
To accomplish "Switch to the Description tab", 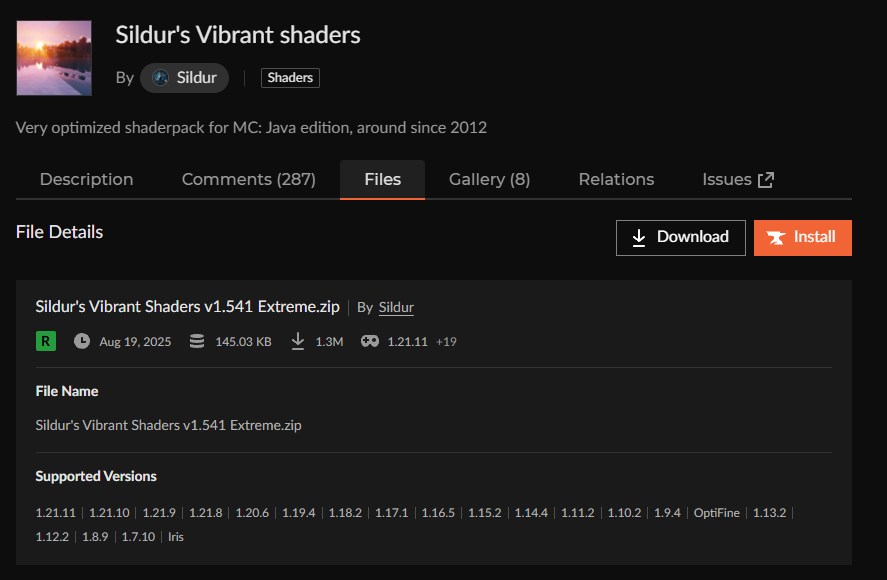I will pyautogui.click(x=86, y=179).
